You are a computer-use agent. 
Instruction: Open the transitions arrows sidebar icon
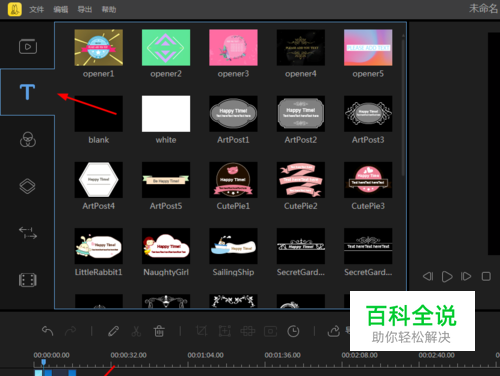[28, 233]
